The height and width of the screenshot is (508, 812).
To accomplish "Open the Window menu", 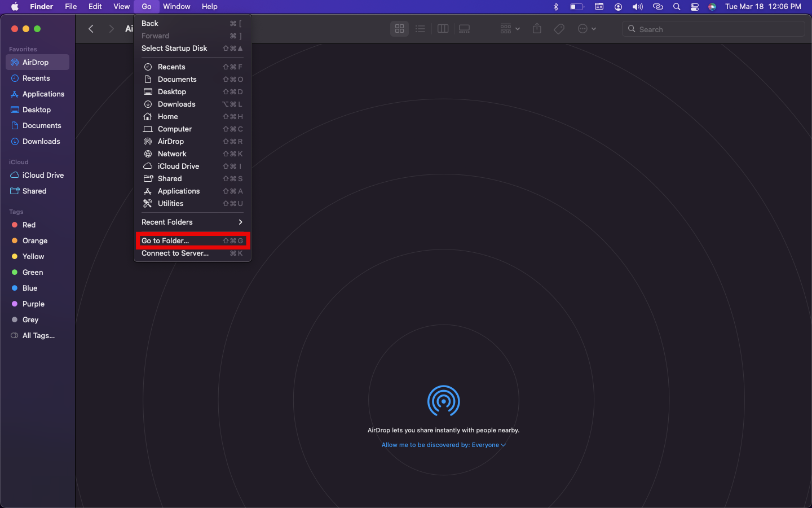I will [x=176, y=6].
